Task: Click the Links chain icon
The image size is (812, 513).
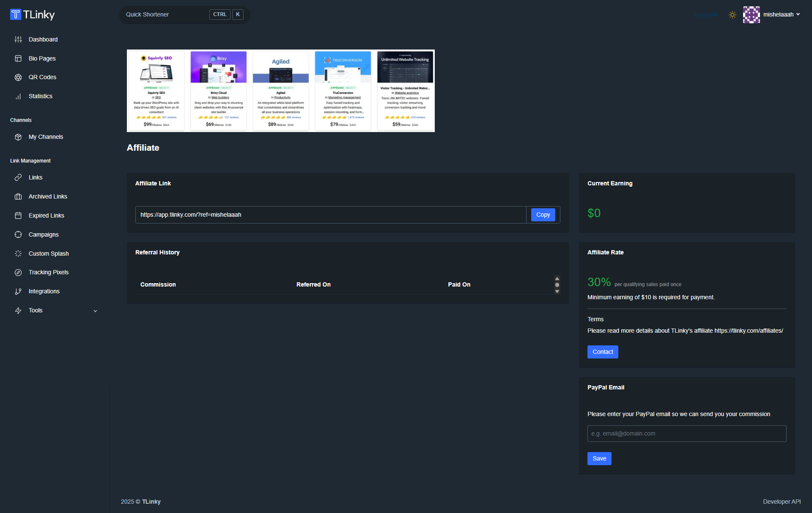Action: click(x=18, y=178)
